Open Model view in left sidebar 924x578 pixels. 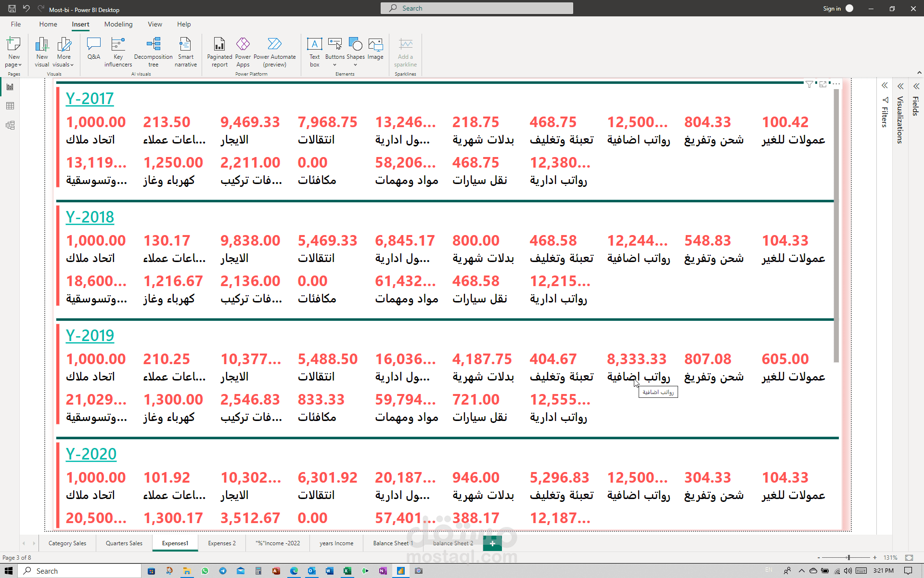(x=10, y=125)
